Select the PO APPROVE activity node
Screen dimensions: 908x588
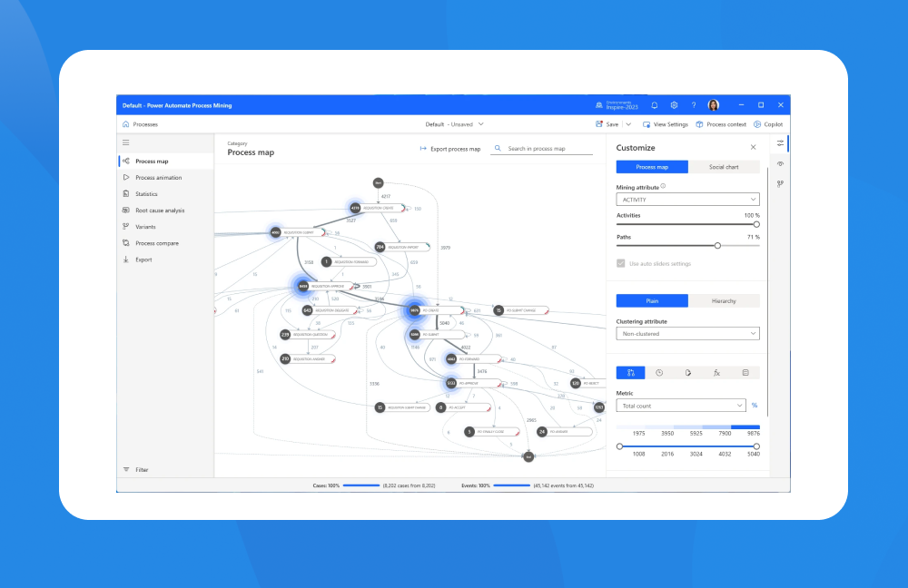click(x=474, y=383)
